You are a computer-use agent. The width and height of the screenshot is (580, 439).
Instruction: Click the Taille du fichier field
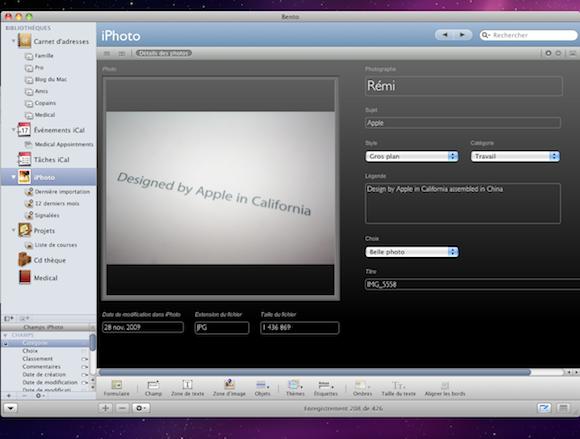[300, 328]
